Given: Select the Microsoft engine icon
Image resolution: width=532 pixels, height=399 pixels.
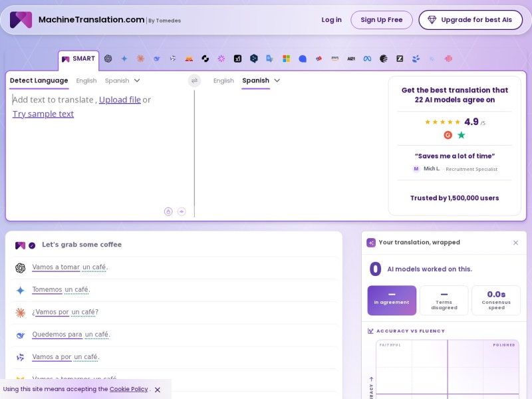Looking at the screenshot, I should point(287,59).
